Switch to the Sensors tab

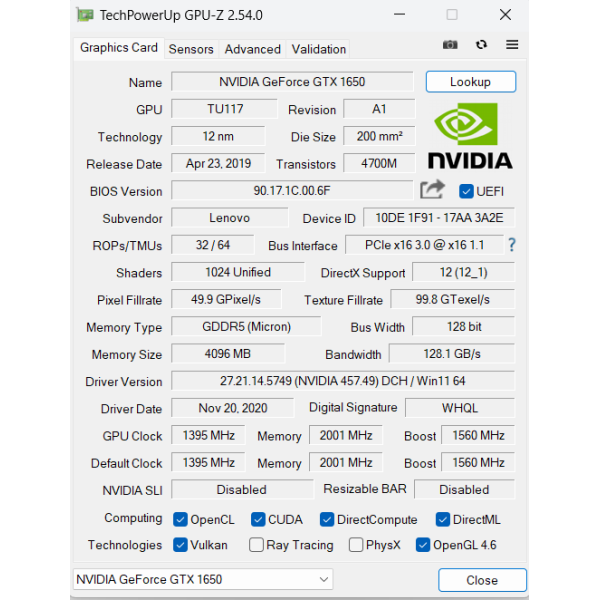(191, 49)
